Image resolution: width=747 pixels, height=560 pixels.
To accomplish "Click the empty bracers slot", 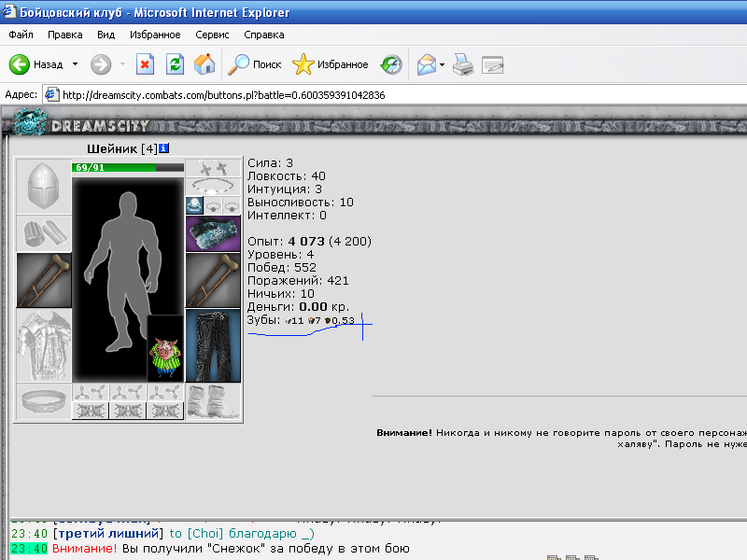I will tap(44, 233).
